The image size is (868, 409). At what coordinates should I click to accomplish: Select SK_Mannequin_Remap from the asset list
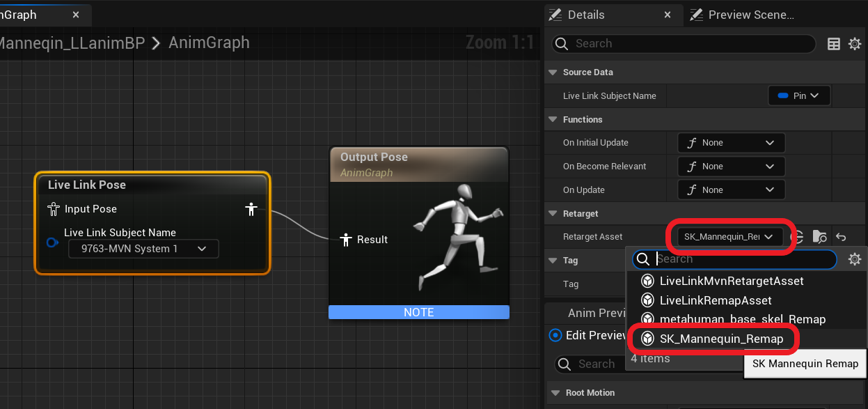pos(721,339)
